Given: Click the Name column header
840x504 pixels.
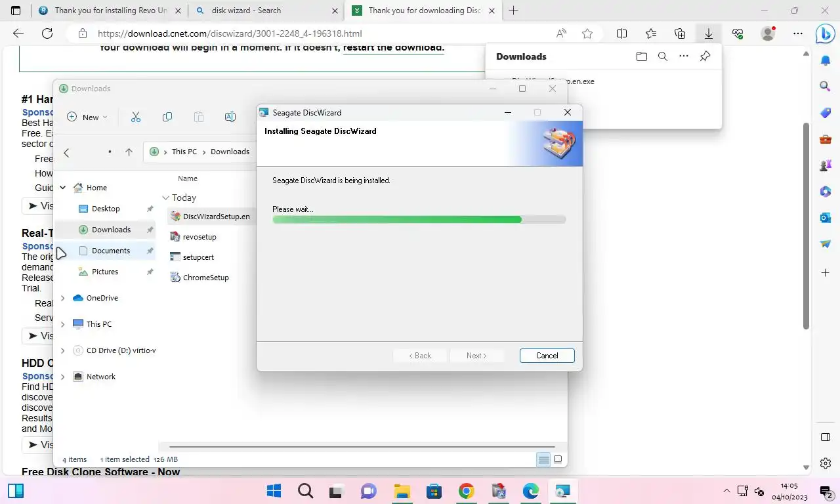Looking at the screenshot, I should pyautogui.click(x=188, y=178).
